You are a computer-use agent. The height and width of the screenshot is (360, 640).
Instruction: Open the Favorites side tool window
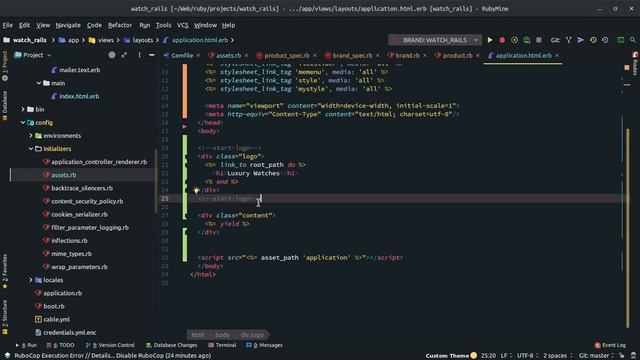click(x=5, y=271)
